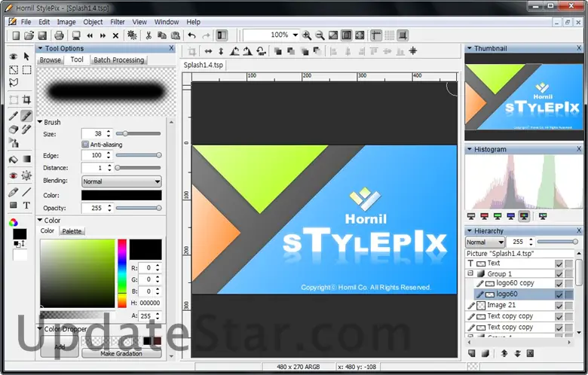
Task: Switch to the Browse tab
Action: pos(51,60)
